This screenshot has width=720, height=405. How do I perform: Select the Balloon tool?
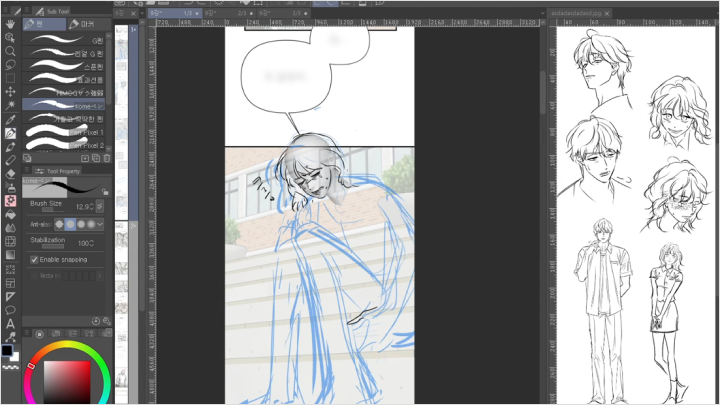(10, 310)
